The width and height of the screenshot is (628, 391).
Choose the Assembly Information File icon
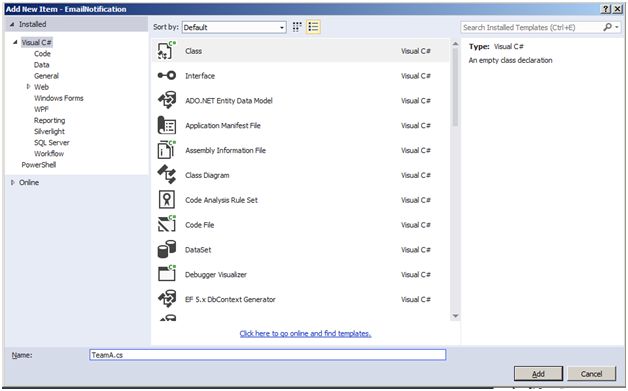[167, 150]
